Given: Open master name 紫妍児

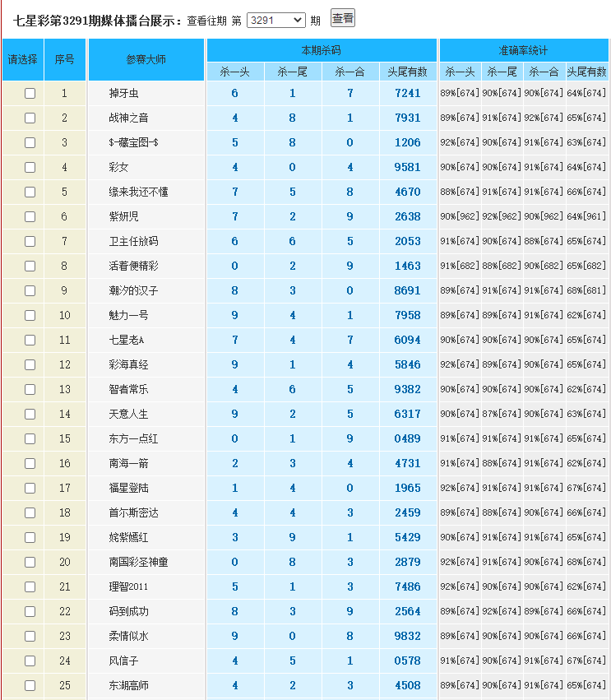Looking at the screenshot, I should [x=123, y=217].
